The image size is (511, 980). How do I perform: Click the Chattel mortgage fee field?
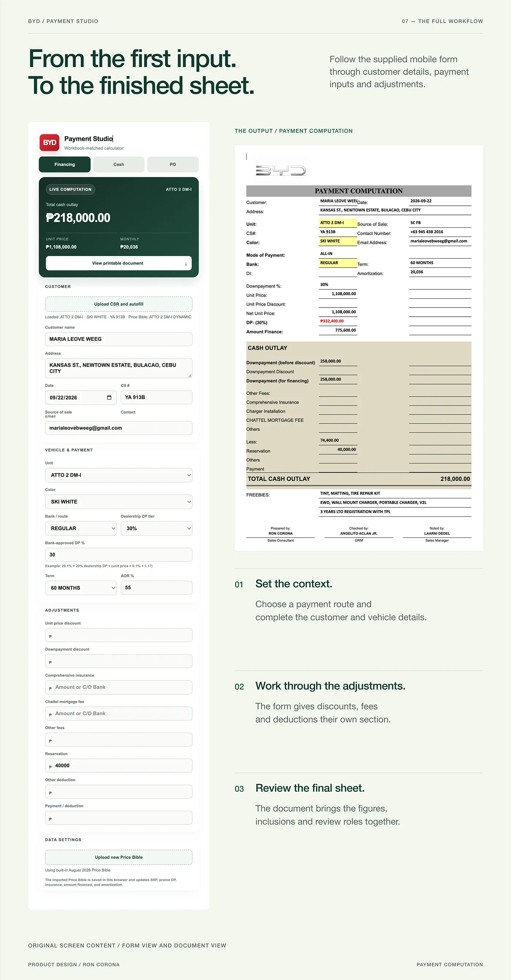coord(119,713)
